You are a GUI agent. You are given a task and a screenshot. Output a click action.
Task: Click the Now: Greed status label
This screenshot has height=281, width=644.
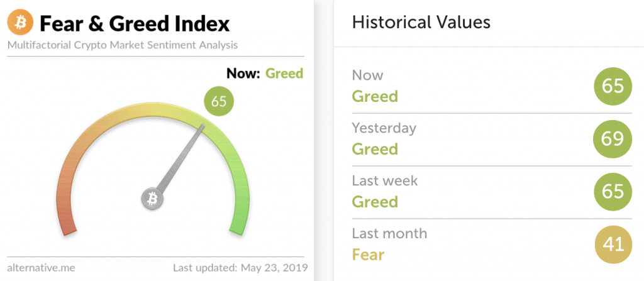point(265,74)
